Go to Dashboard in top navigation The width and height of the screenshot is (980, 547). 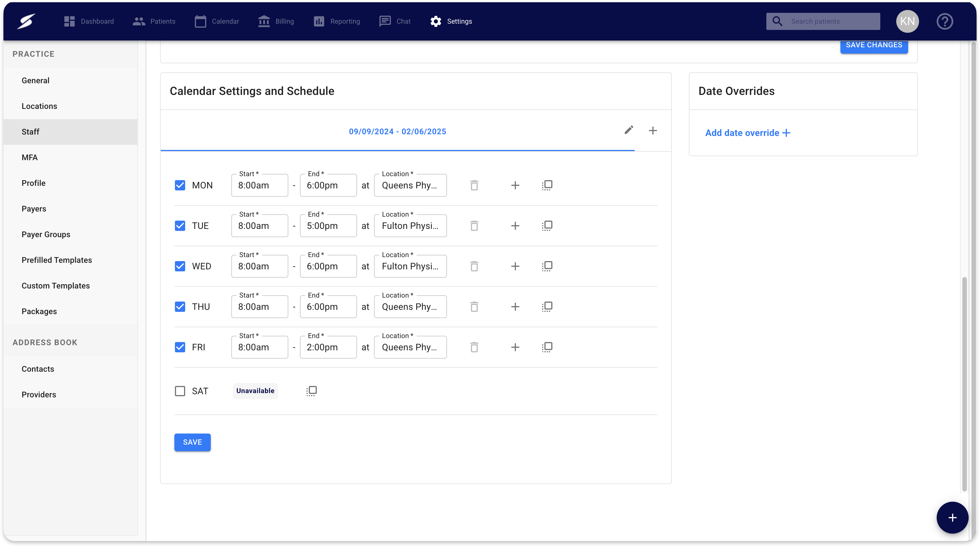tap(89, 21)
